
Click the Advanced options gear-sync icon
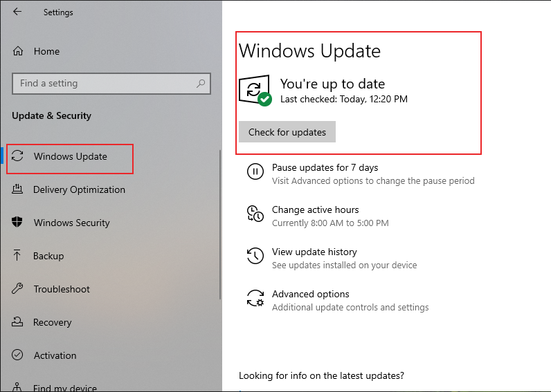255,298
